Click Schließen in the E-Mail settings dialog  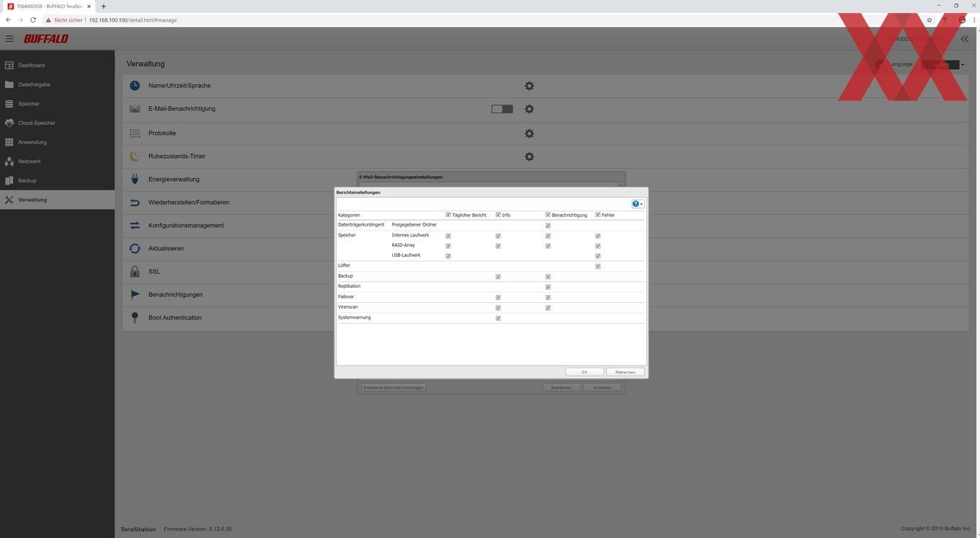(602, 387)
